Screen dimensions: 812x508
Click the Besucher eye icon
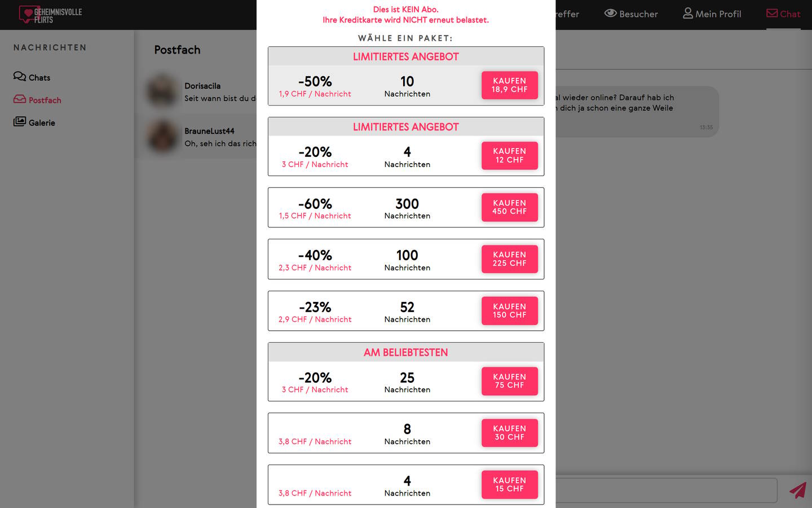tap(610, 13)
